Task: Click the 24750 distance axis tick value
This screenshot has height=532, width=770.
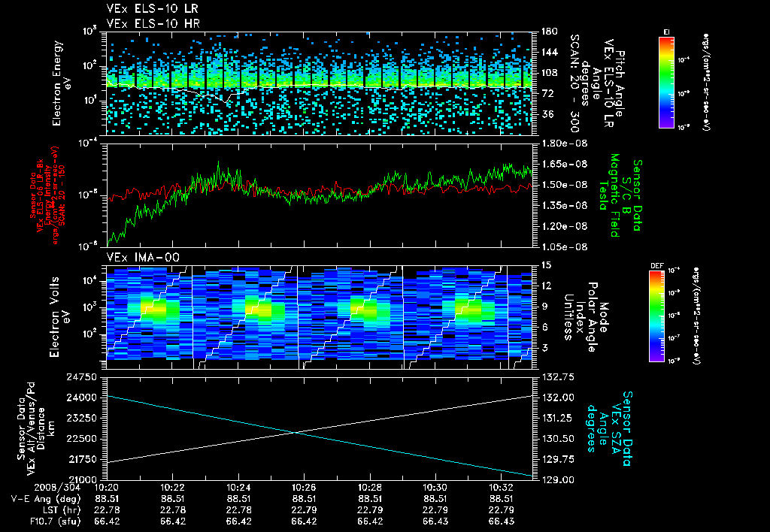Action: tap(81, 377)
